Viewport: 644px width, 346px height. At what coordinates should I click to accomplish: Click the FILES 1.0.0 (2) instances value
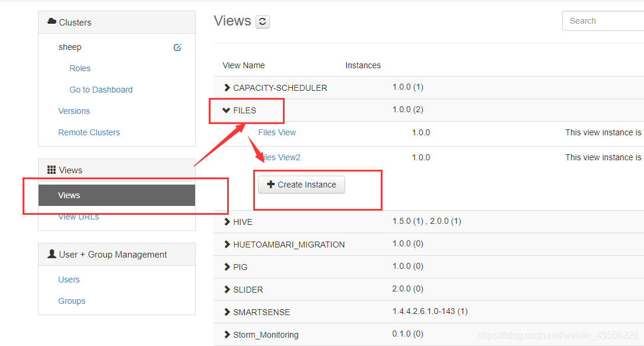pos(408,109)
